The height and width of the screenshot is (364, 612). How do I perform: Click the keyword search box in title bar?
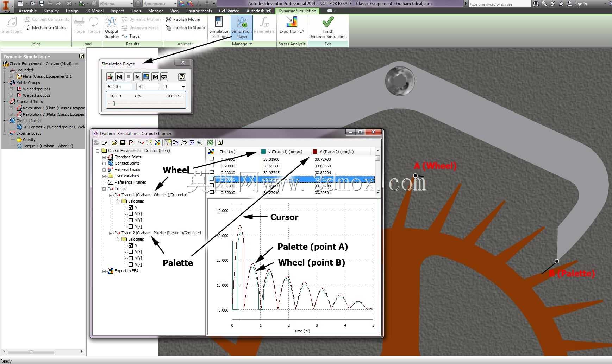[x=499, y=4]
